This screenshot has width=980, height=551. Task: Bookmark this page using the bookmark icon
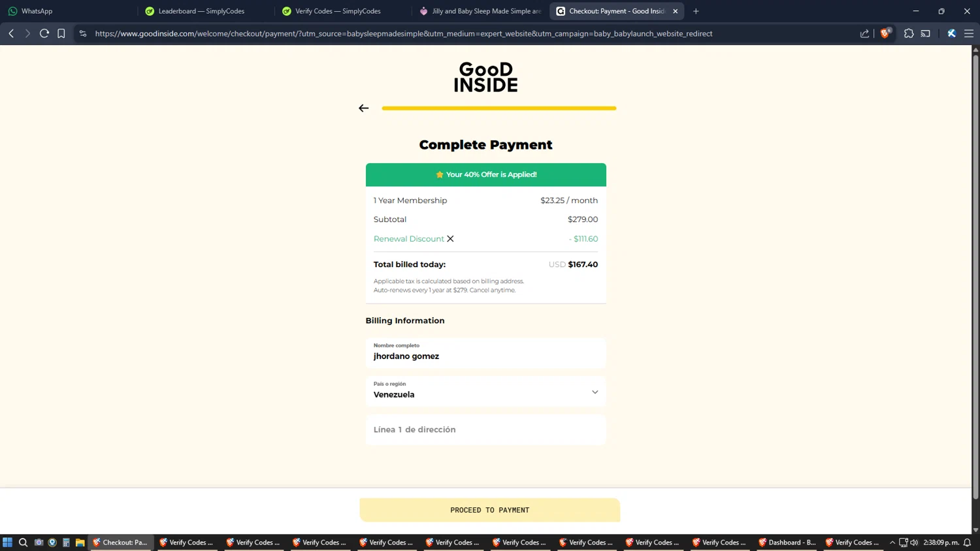pyautogui.click(x=61, y=33)
